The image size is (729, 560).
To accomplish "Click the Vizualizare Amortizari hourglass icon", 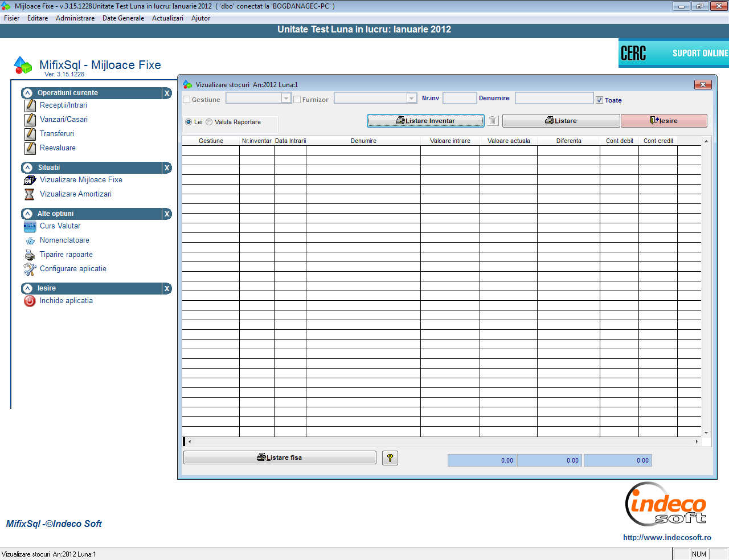I will pos(30,194).
